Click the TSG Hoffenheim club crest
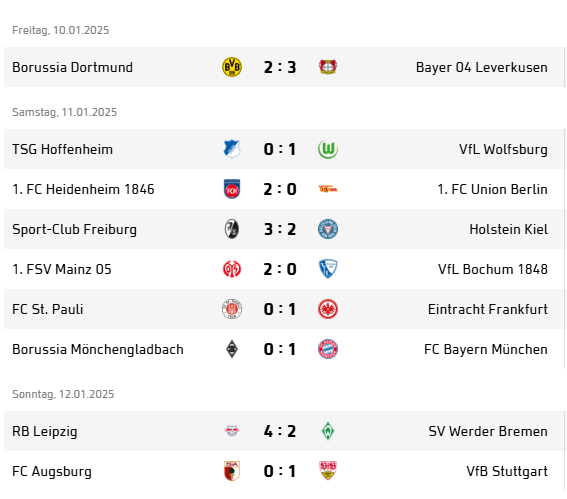Screen dimensions: 567x499 point(232,149)
